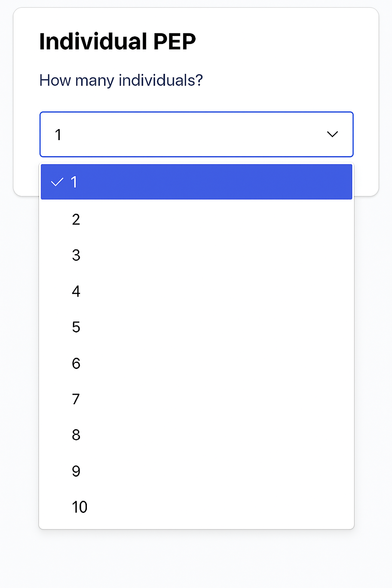Click empty card area right of the heading
The width and height of the screenshot is (392, 588).
click(287, 41)
